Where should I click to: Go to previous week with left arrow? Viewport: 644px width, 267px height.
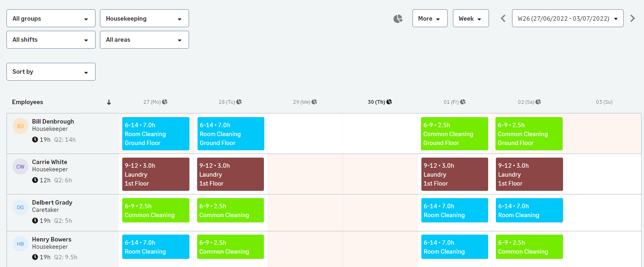point(503,18)
